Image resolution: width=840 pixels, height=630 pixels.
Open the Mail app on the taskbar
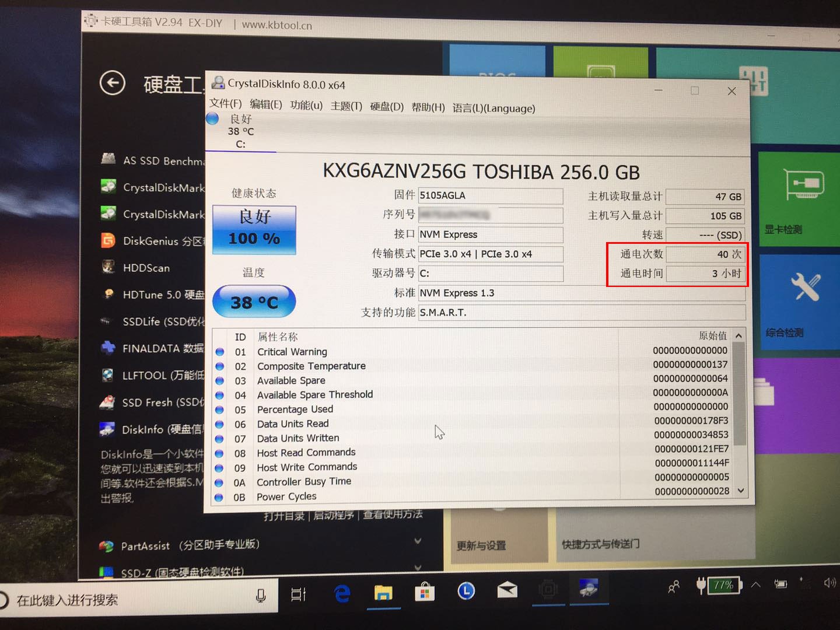(507, 590)
